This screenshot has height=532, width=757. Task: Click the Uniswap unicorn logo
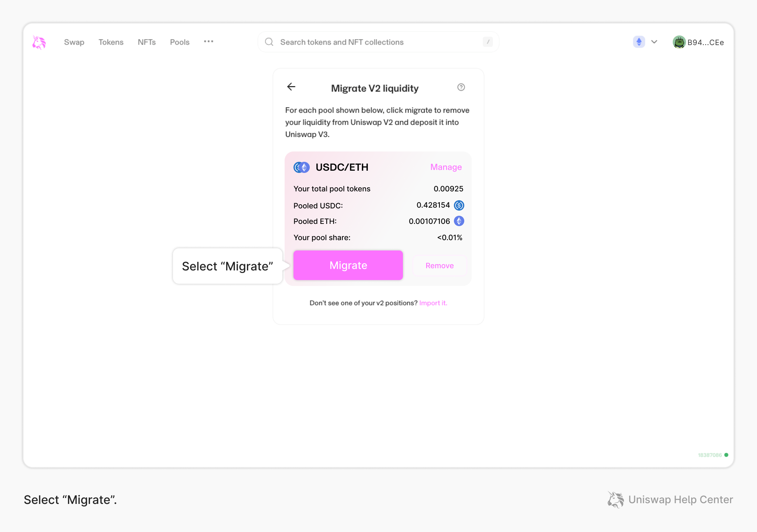[38, 42]
